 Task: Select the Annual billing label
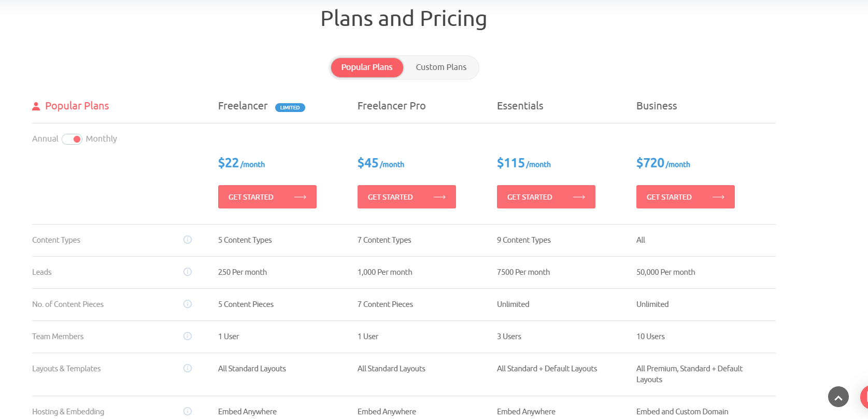(45, 139)
